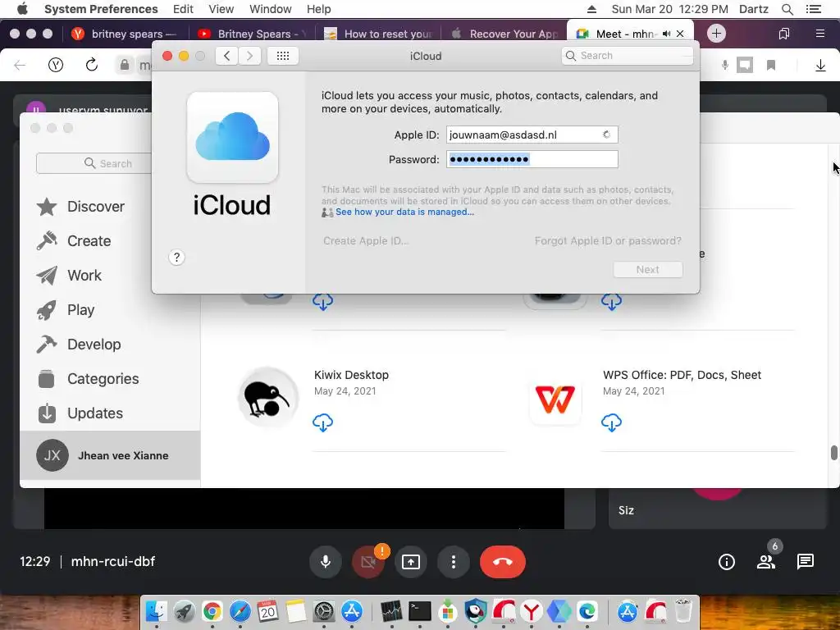Click the Spotlight search icon in the menu bar
This screenshot has height=630, width=840.
click(787, 9)
